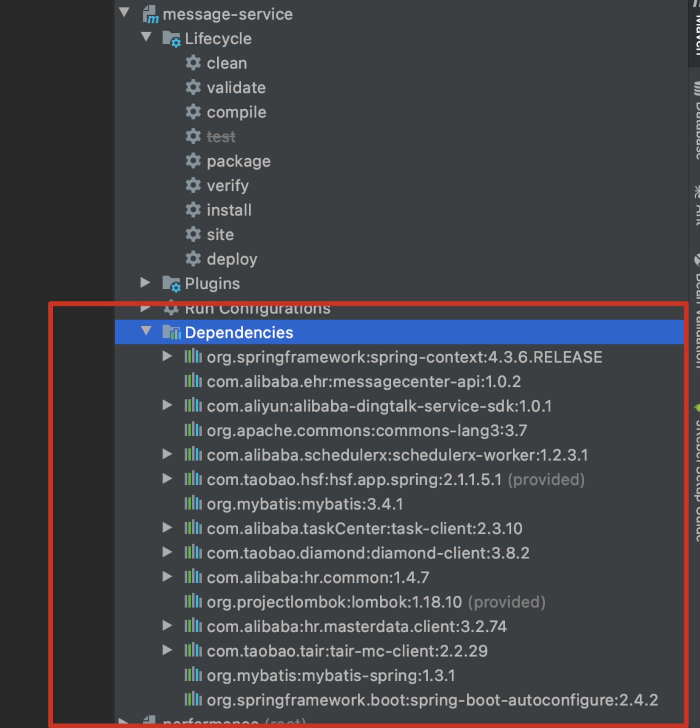Viewport: 700px width, 728px height.
Task: Select the struck-through test goal
Action: click(221, 136)
